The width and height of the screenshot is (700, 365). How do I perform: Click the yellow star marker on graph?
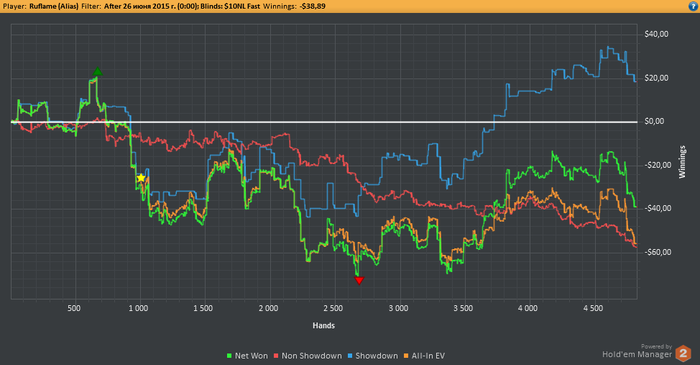tap(141, 178)
